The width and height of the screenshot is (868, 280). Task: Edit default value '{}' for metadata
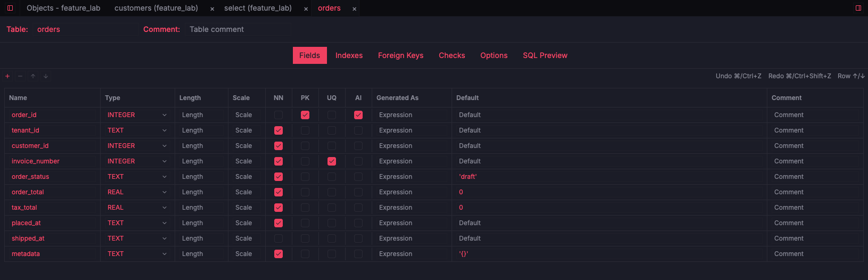pyautogui.click(x=609, y=254)
